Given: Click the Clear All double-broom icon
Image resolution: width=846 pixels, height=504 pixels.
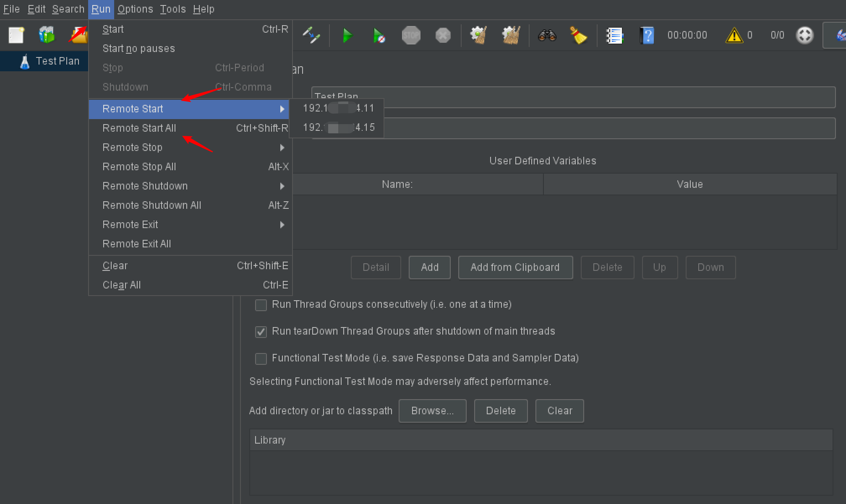Looking at the screenshot, I should [x=511, y=36].
